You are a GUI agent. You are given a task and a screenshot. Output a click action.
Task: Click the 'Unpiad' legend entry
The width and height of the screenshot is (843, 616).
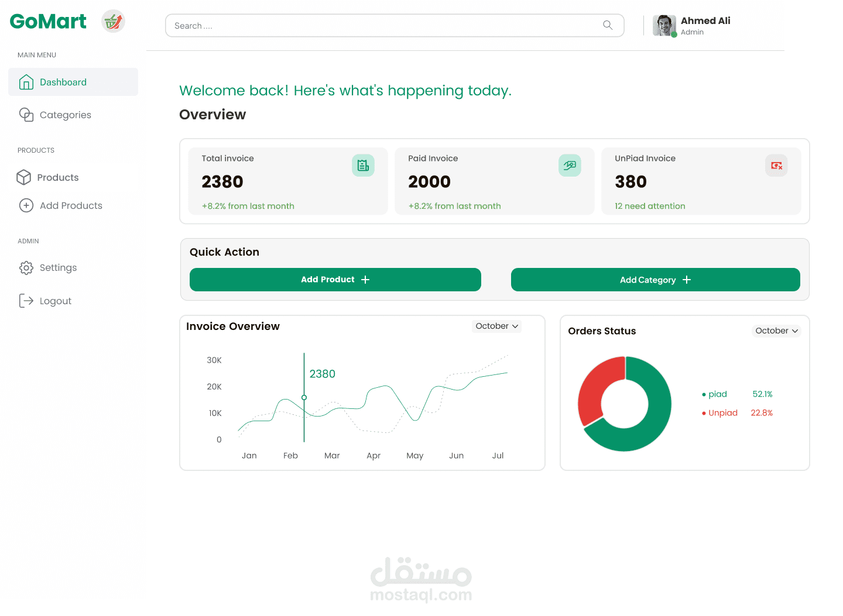[x=719, y=413]
